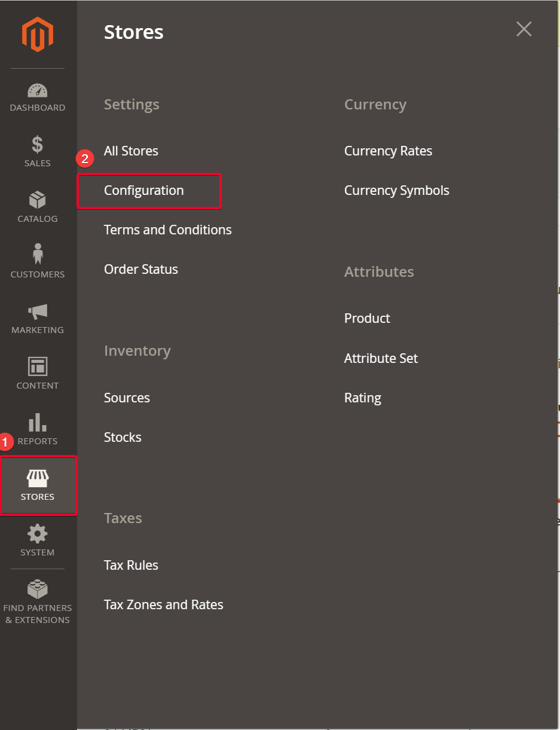This screenshot has height=730, width=560.
Task: Open Find Partners & Extensions icon
Action: 38,590
